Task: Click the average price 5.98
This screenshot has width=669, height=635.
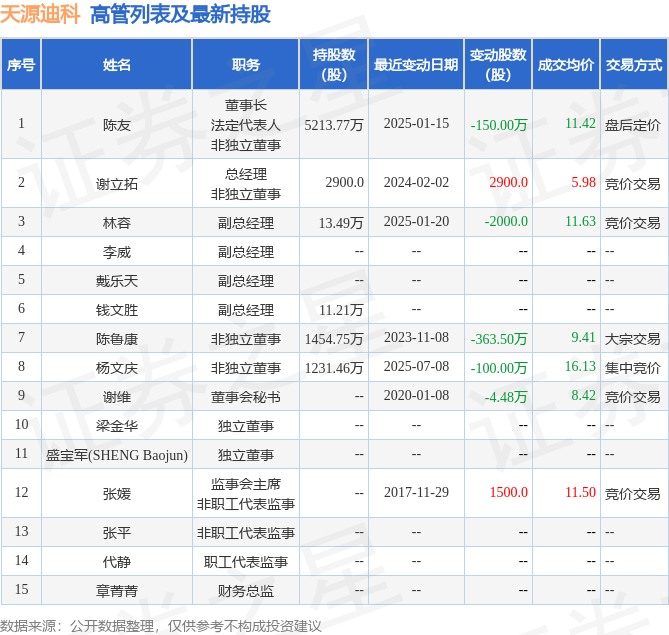Action: click(583, 182)
